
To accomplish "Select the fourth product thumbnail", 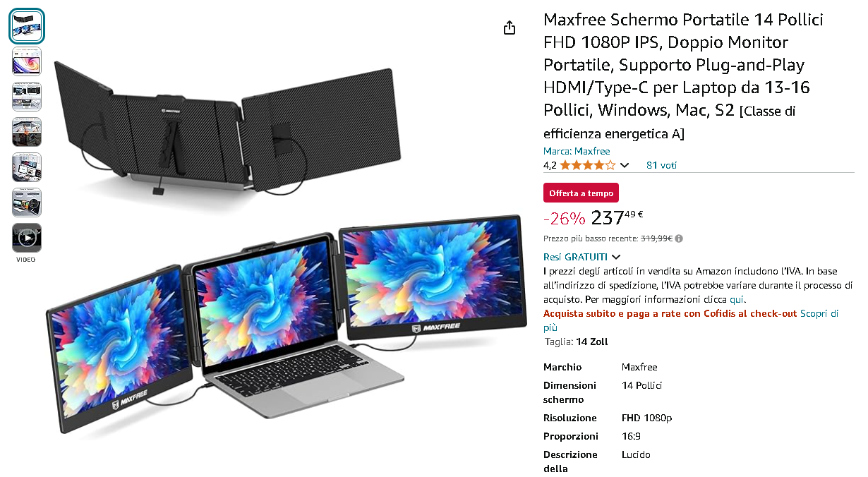I will (27, 132).
